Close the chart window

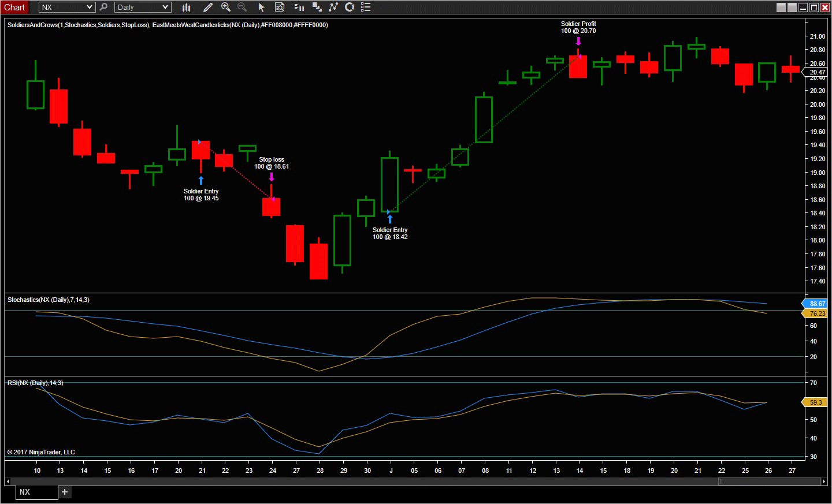824,7
